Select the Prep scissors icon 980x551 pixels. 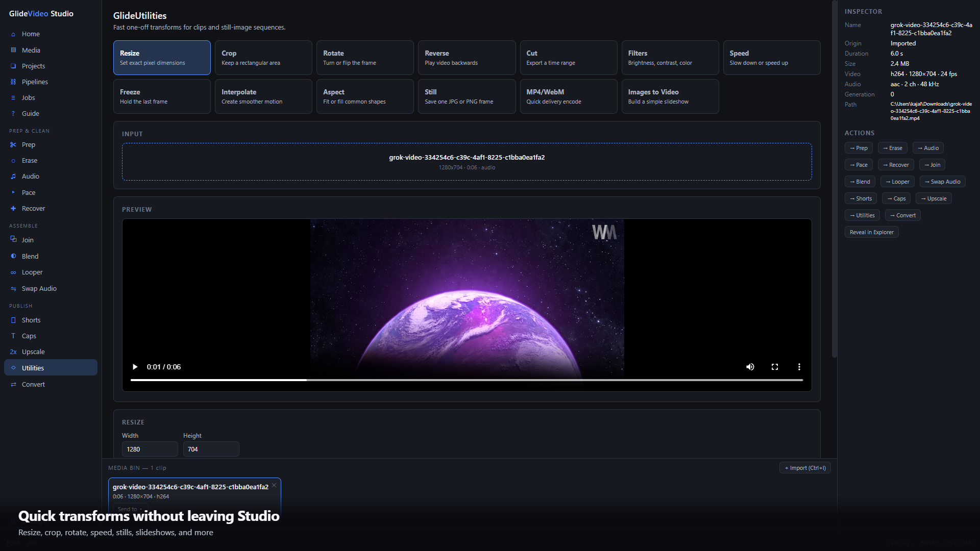click(x=13, y=145)
